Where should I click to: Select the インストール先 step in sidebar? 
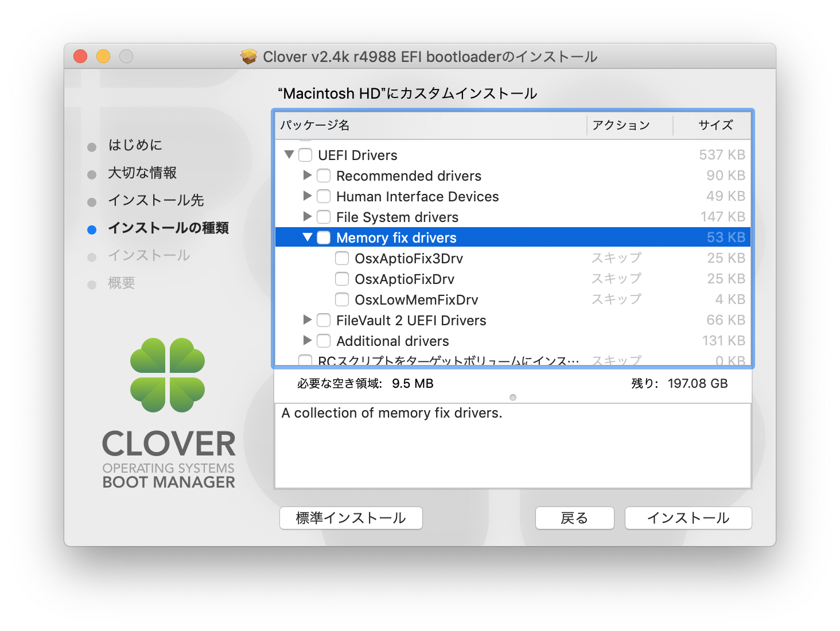click(x=156, y=200)
